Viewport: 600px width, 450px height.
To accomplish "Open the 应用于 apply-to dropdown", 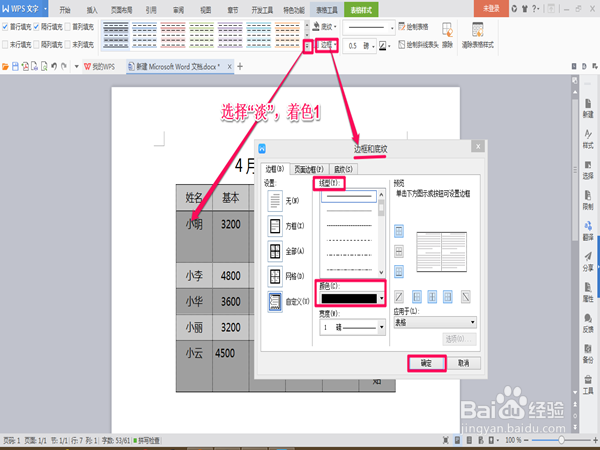I will [x=435, y=323].
